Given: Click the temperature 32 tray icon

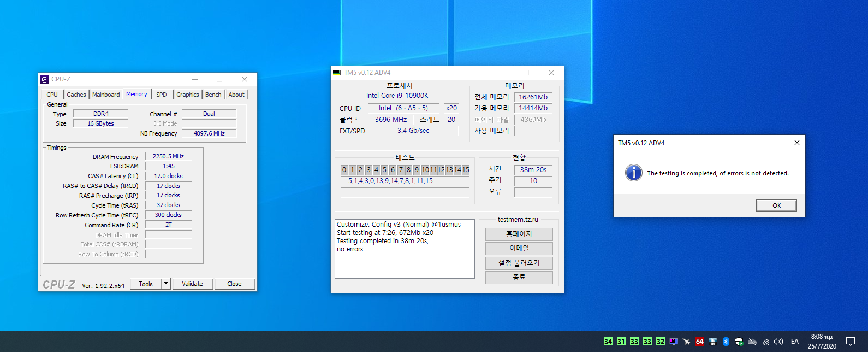Looking at the screenshot, I should pyautogui.click(x=661, y=342).
